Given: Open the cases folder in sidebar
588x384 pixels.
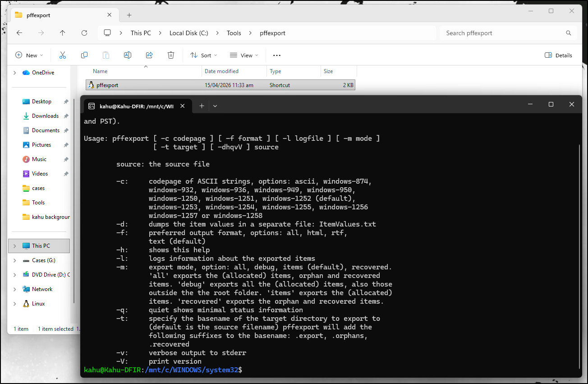Looking at the screenshot, I should coord(38,188).
